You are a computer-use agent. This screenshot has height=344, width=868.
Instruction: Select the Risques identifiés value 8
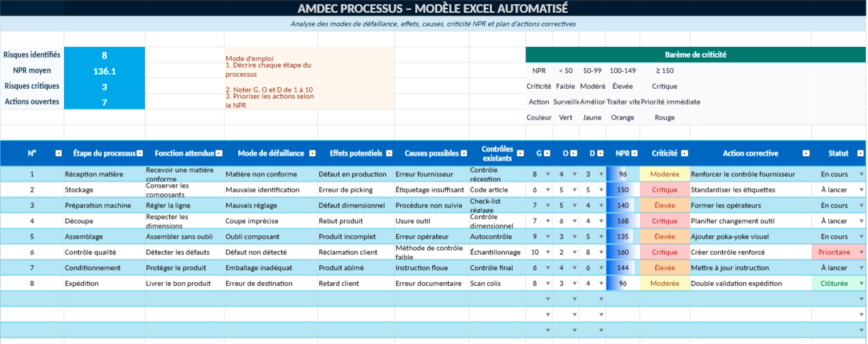pyautogui.click(x=105, y=55)
